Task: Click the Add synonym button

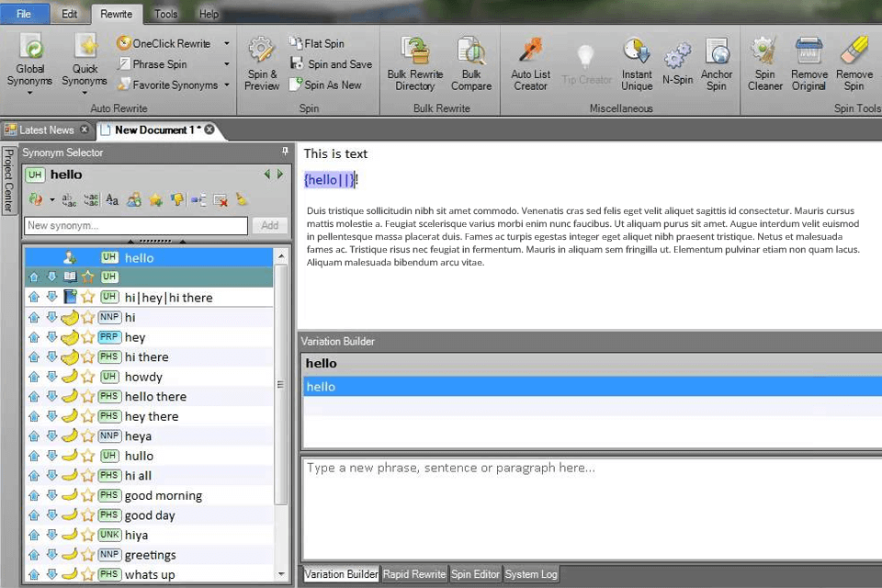Action: click(270, 225)
